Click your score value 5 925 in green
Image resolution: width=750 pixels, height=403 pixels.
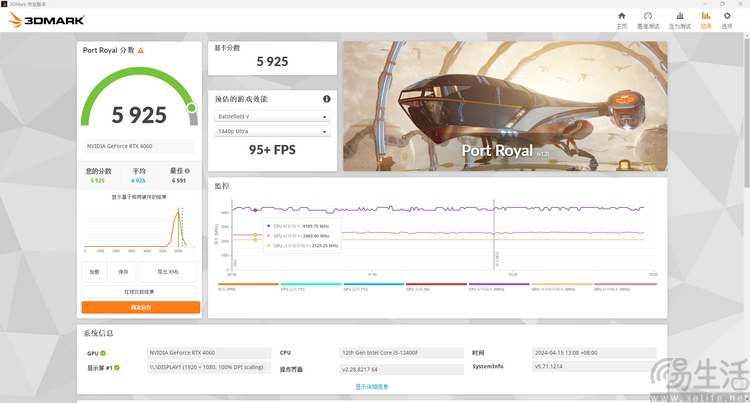click(98, 181)
